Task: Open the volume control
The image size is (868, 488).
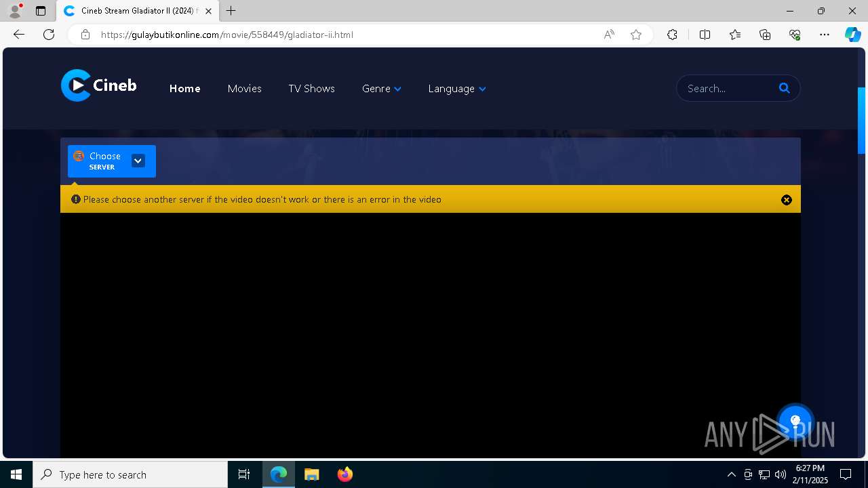Action: [x=781, y=474]
